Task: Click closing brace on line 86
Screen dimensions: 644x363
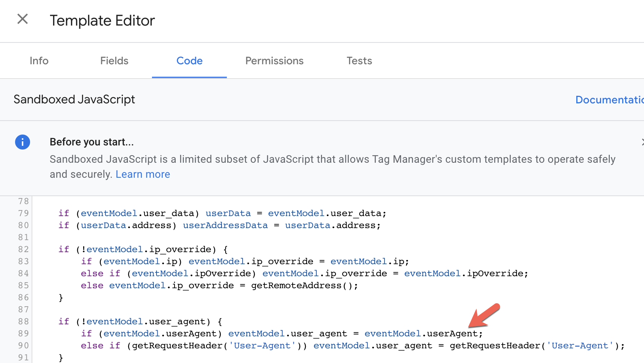Action: coord(61,298)
